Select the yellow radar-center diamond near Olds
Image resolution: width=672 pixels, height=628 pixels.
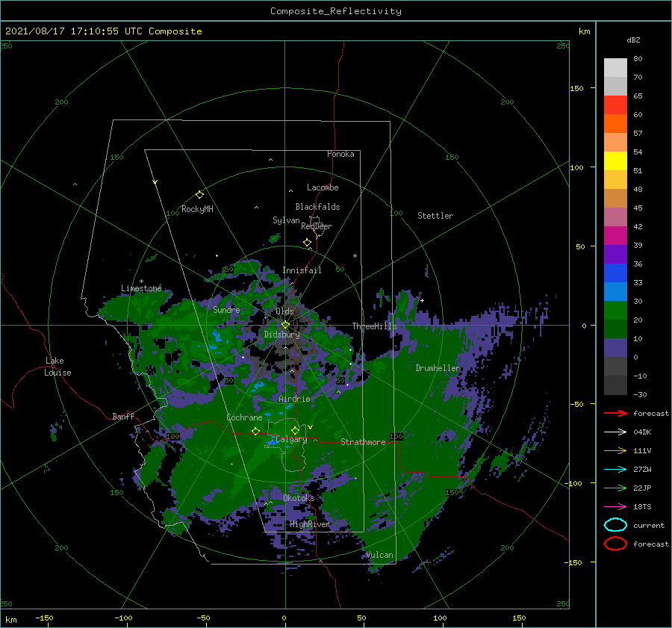click(285, 325)
